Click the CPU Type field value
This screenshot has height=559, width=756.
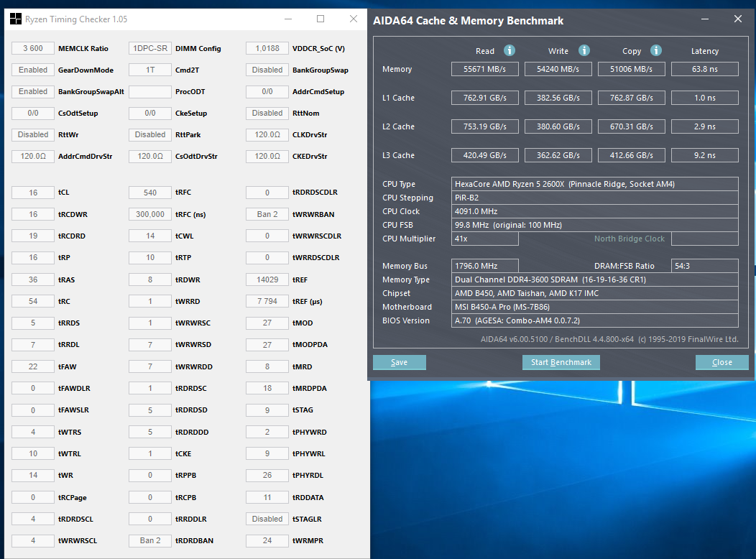[594, 184]
